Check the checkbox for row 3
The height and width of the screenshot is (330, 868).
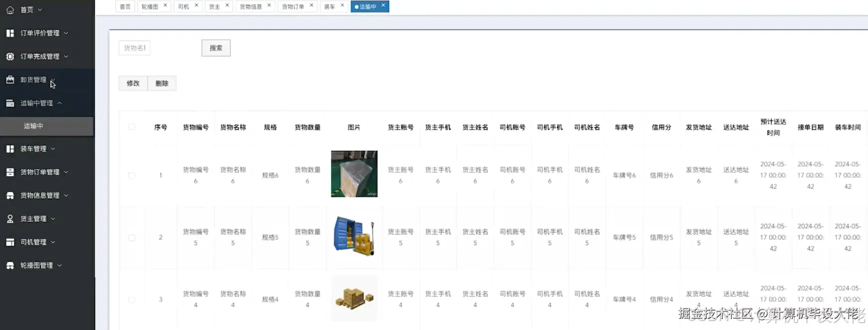click(132, 300)
